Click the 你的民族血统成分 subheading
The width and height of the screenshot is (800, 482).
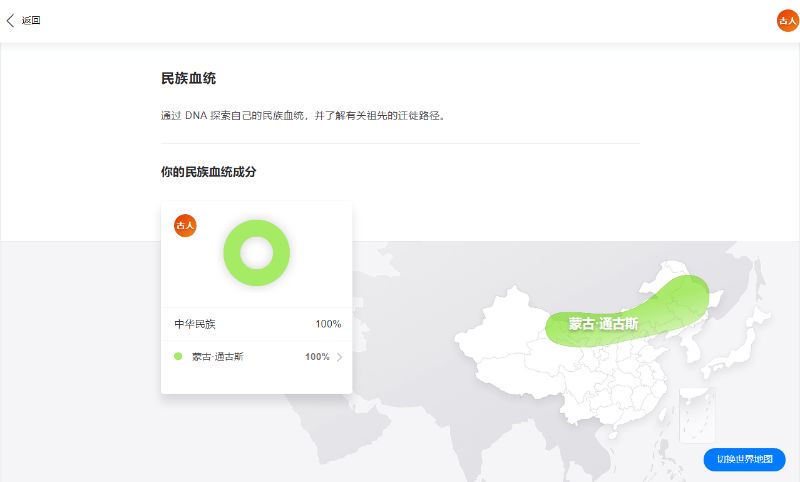[x=209, y=172]
